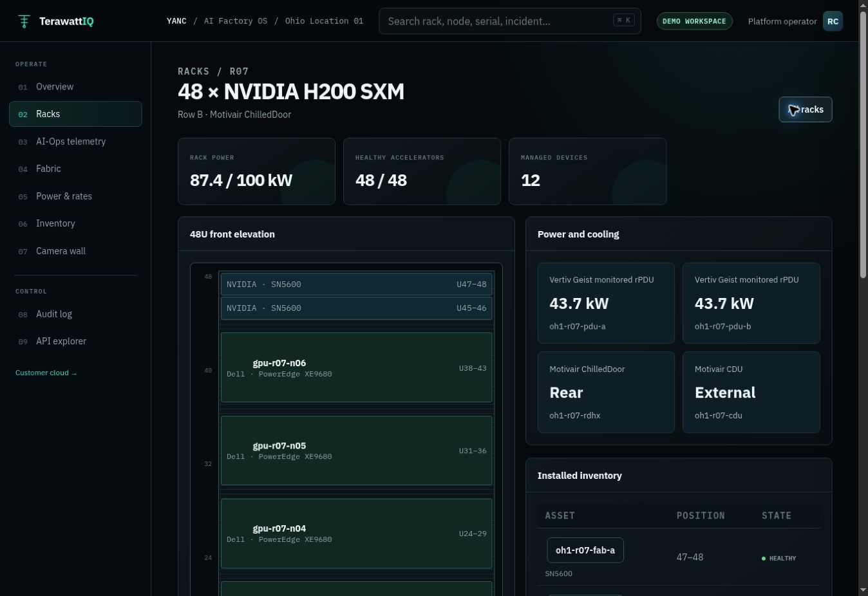Click the oh1-r07-pdu-b rPDU card
Screen dimensions: 868x596
pos(751,303)
